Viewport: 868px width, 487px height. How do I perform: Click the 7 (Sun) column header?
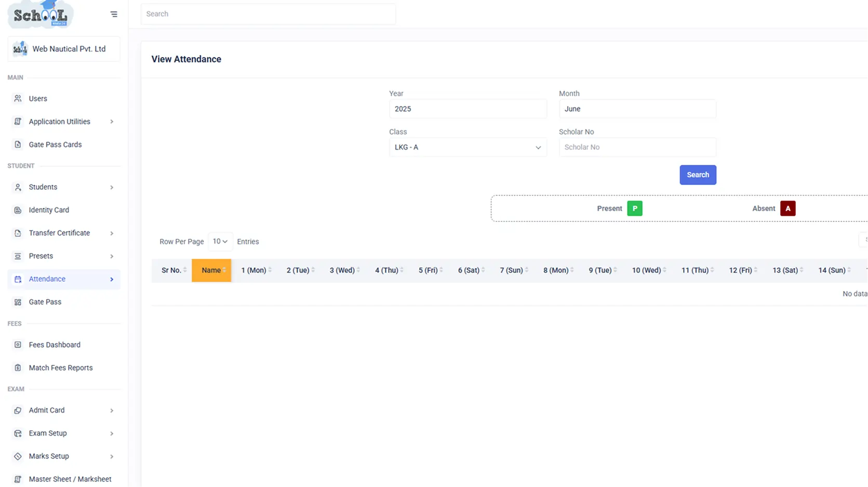514,270
